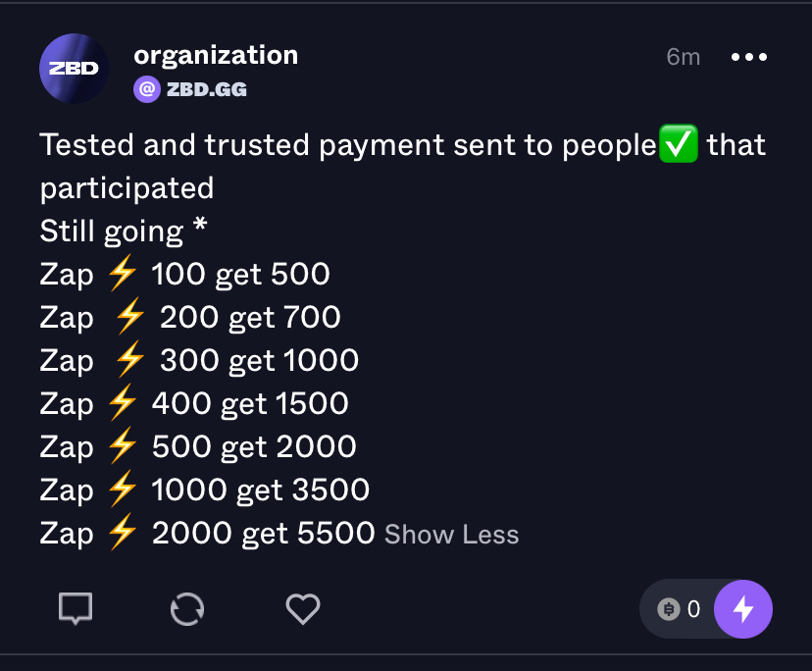Open the ZBD.GG handle link
The width and height of the screenshot is (812, 671).
tap(206, 89)
